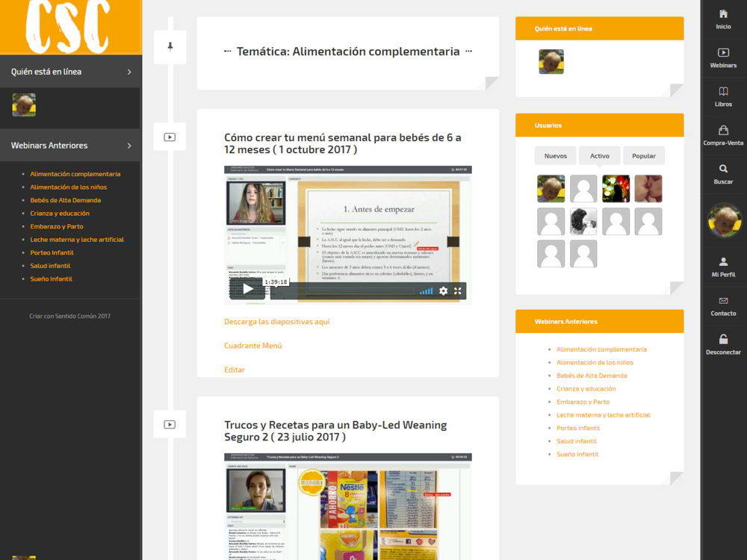Click video icon beside Baby-Led Weaning post

tap(170, 424)
